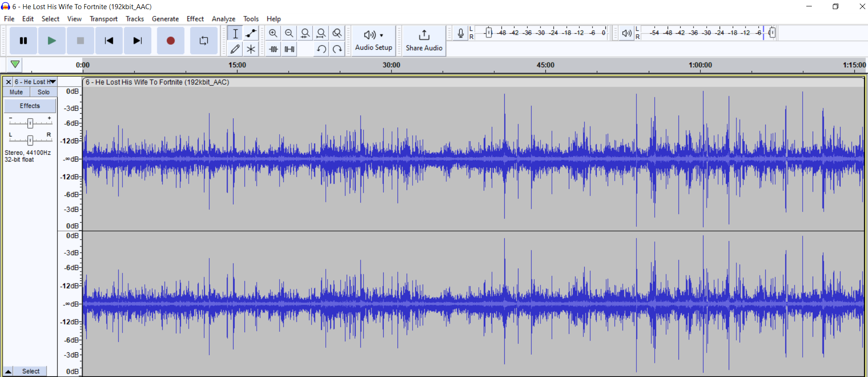Open the track name dropdown menu
This screenshot has height=377, width=868.
(35, 82)
